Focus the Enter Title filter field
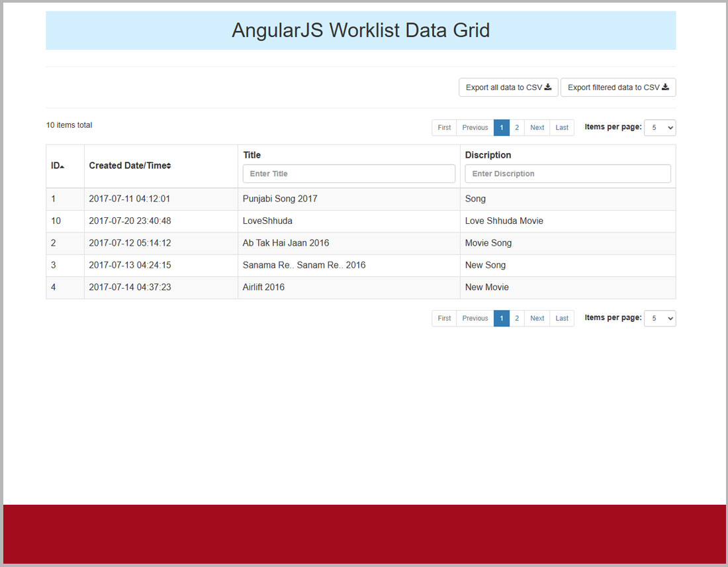This screenshot has width=728, height=567. (x=349, y=174)
